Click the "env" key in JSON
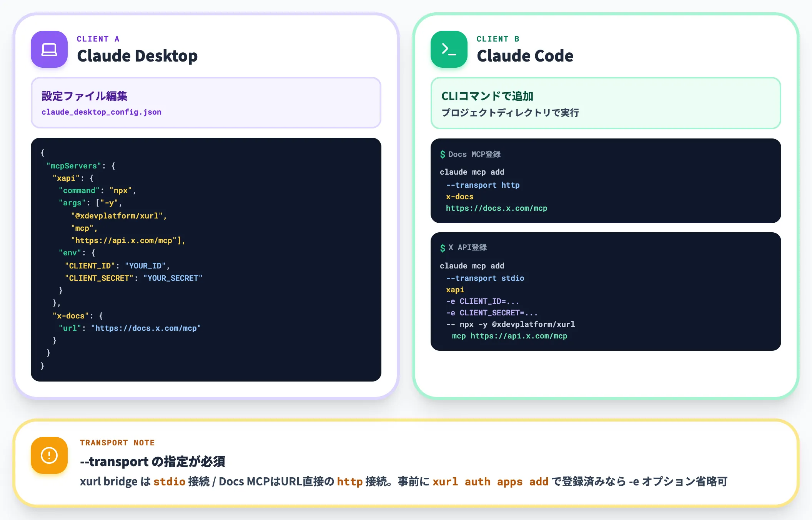 pos(70,253)
